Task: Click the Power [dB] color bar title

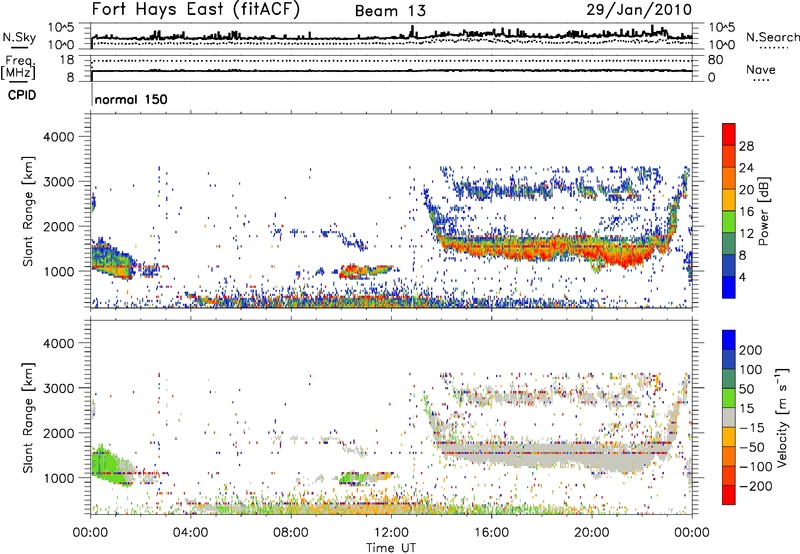Action: [763, 211]
